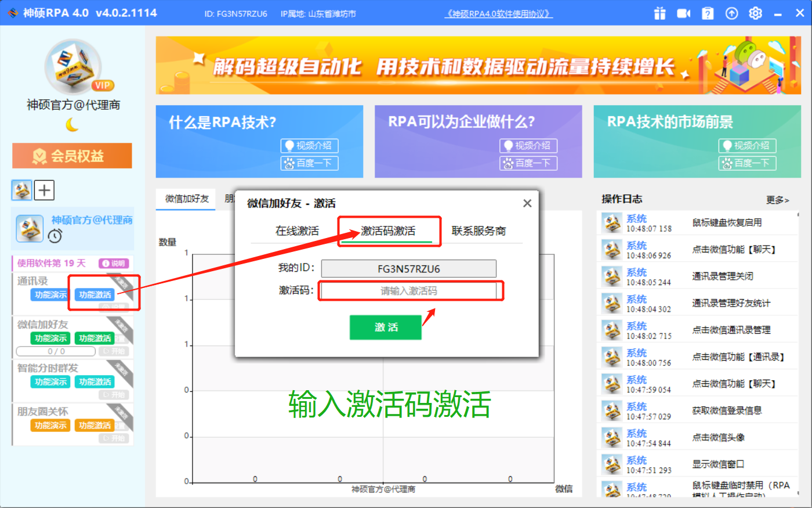Click the avatar of the 10:48:07 log entry
This screenshot has height=508, width=812.
(x=612, y=223)
